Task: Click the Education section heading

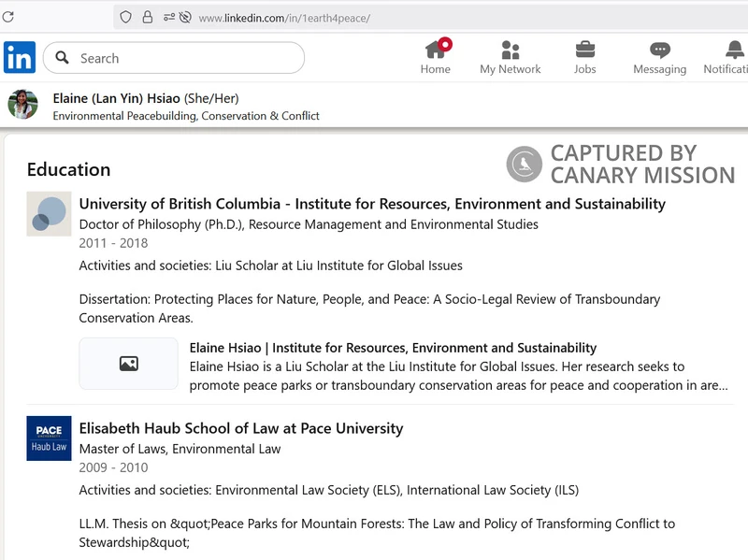Action: (68, 169)
